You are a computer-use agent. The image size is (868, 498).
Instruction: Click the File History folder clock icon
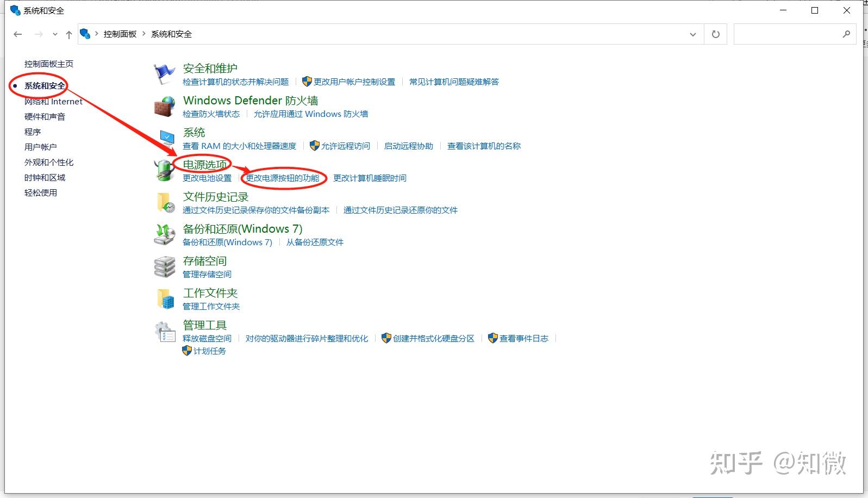point(165,203)
